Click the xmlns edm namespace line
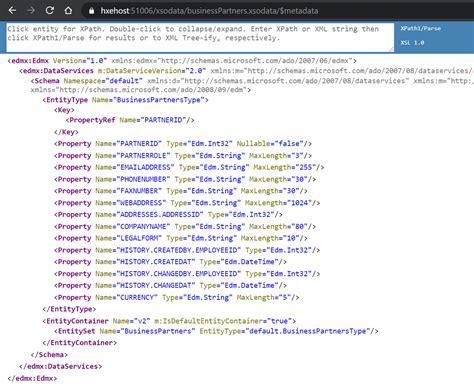 [x=141, y=90]
